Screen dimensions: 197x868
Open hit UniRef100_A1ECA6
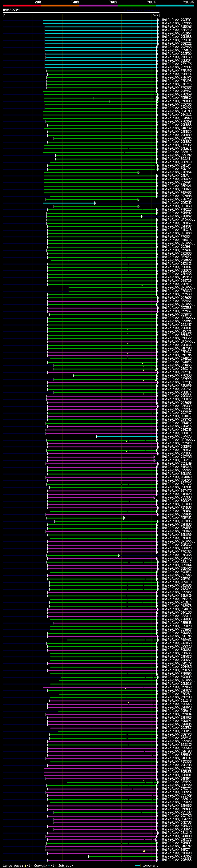176,26
